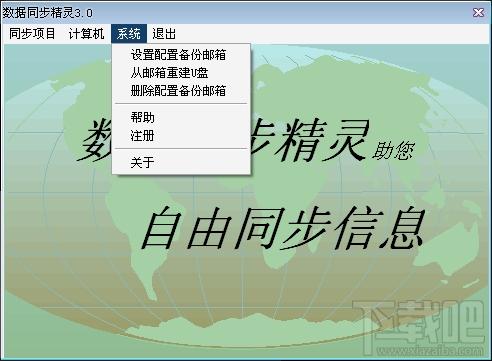Collapse the 系统 menu in the menu bar
492x361 pixels.
pyautogui.click(x=129, y=34)
